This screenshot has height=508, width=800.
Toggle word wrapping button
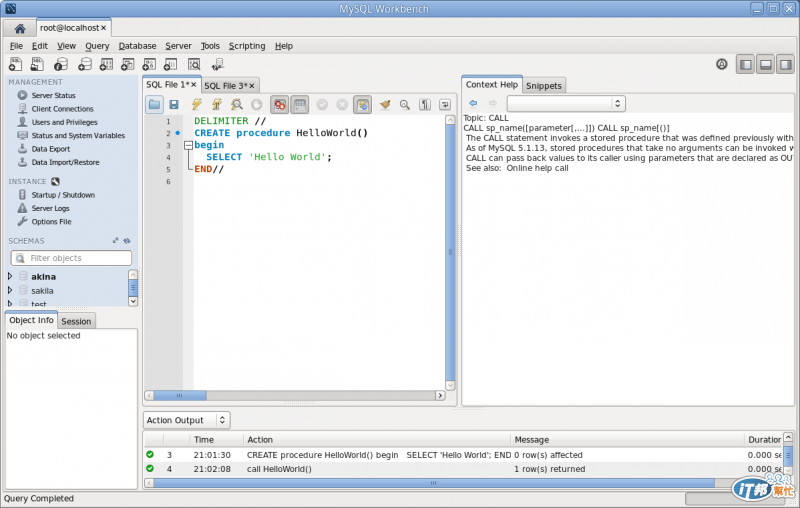(445, 105)
